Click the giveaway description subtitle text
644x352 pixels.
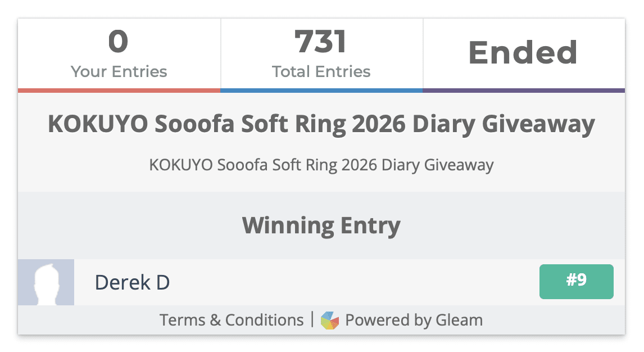point(321,165)
